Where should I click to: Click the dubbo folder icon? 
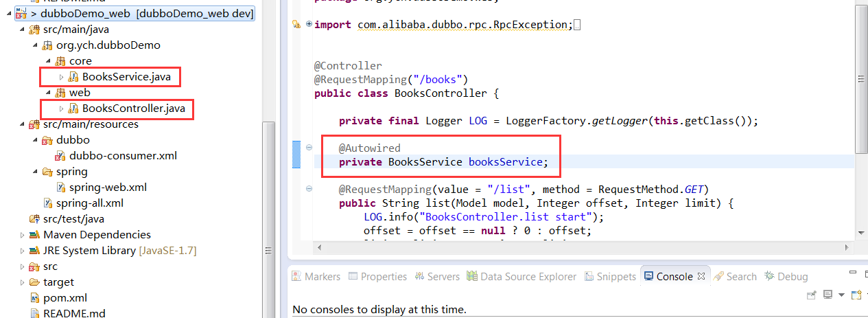pos(47,140)
